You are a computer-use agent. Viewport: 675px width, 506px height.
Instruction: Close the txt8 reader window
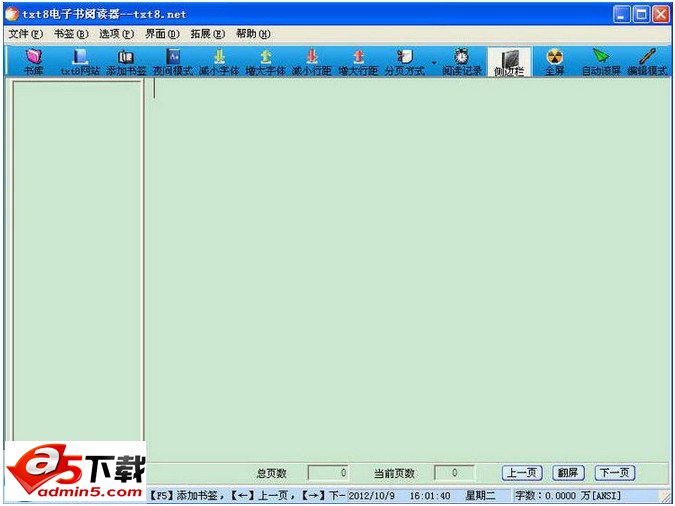[x=660, y=15]
